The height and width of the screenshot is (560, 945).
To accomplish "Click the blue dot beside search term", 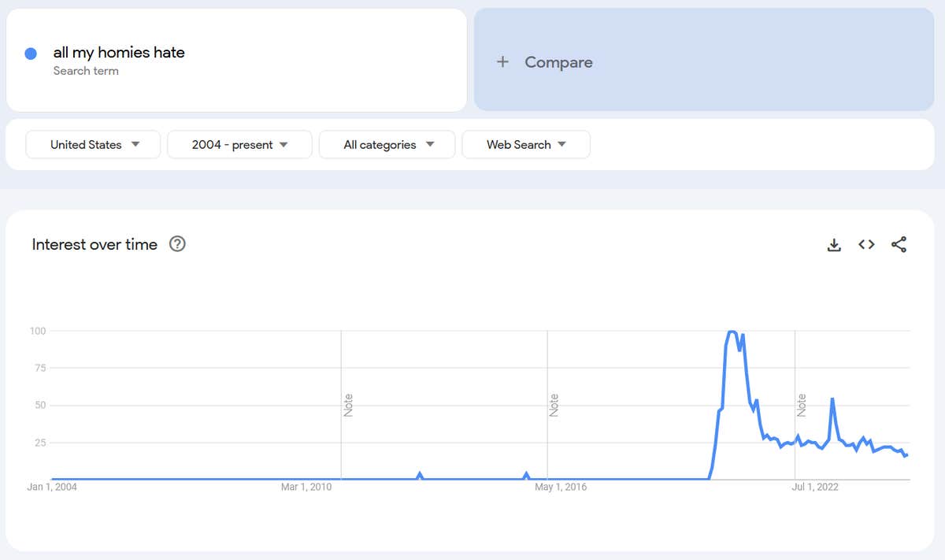I will [x=31, y=54].
